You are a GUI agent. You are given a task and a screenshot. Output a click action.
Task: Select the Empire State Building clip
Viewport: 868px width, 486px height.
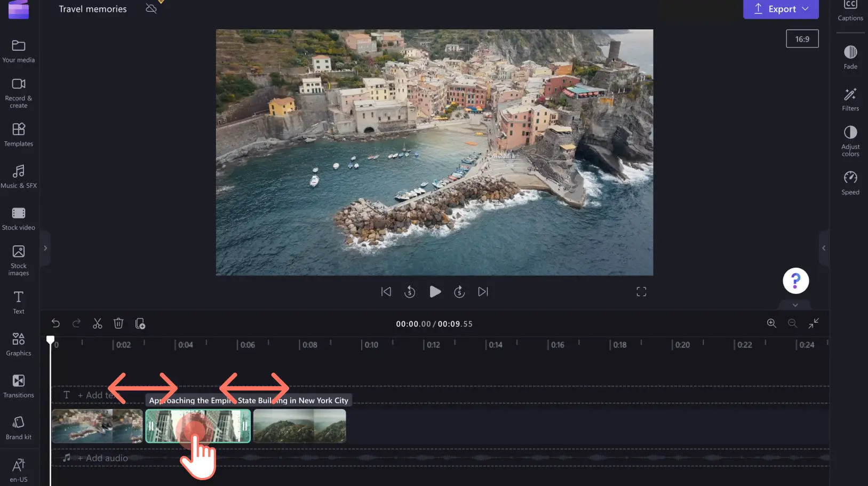tap(198, 426)
